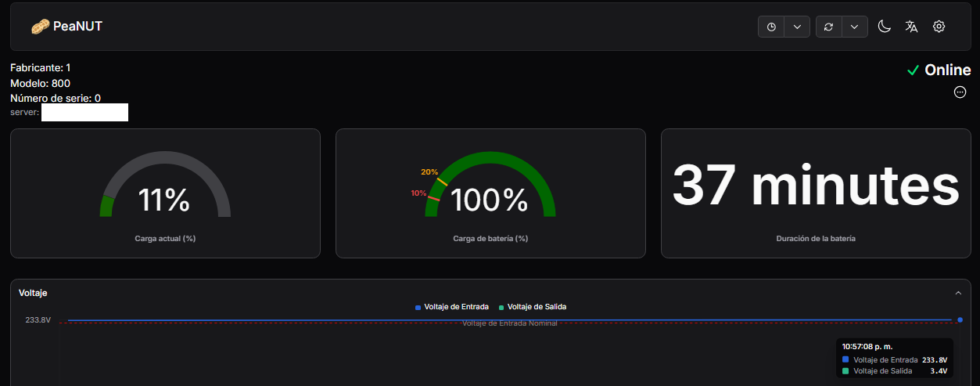
Task: Open the time-range dropdown arrow
Action: pyautogui.click(x=796, y=27)
